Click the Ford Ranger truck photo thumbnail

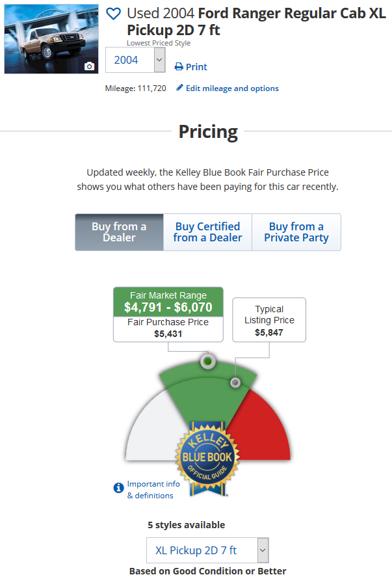(51, 39)
